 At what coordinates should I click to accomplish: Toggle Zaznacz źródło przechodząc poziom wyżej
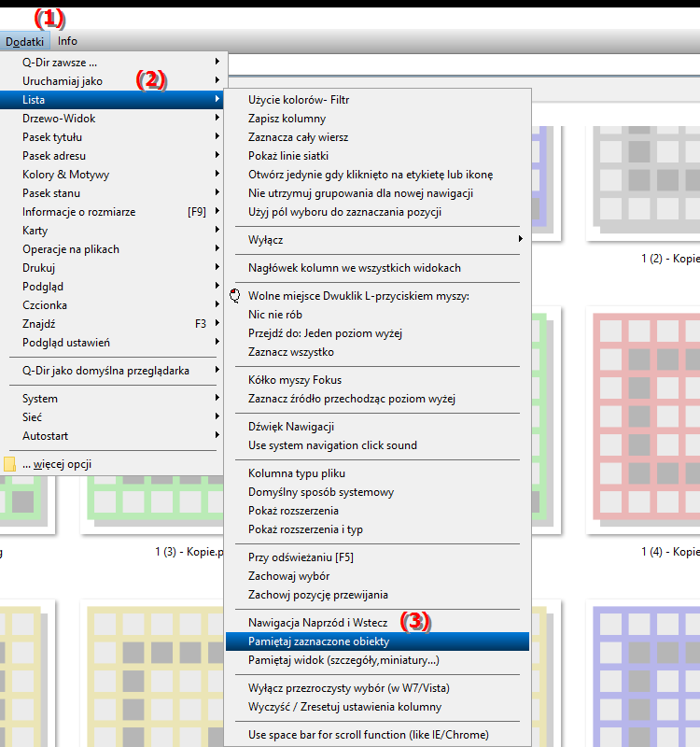377,399
